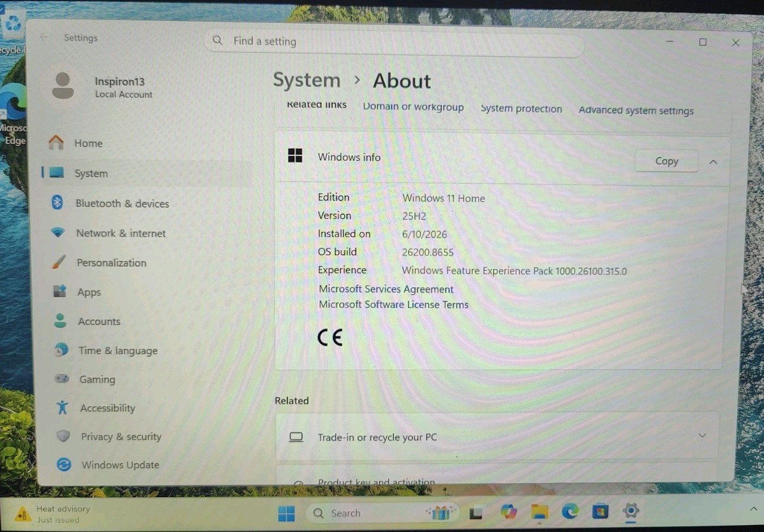Click the Installed on date 6/10/2026

point(425,235)
